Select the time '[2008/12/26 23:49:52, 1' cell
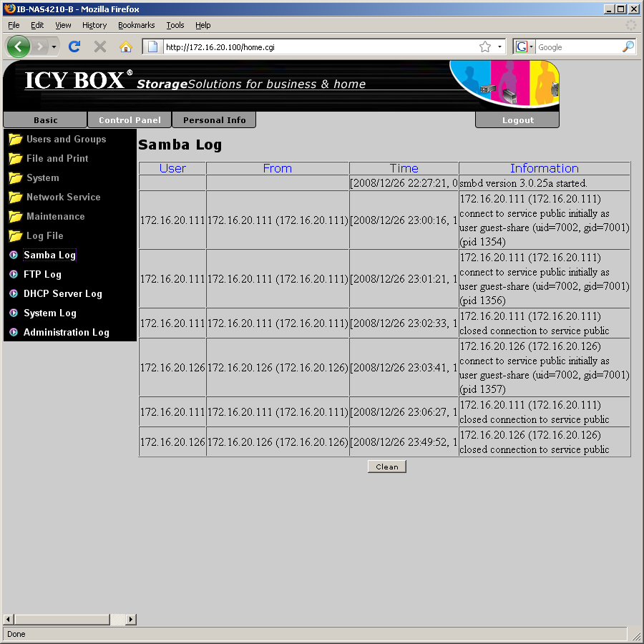644x644 pixels. (x=404, y=442)
